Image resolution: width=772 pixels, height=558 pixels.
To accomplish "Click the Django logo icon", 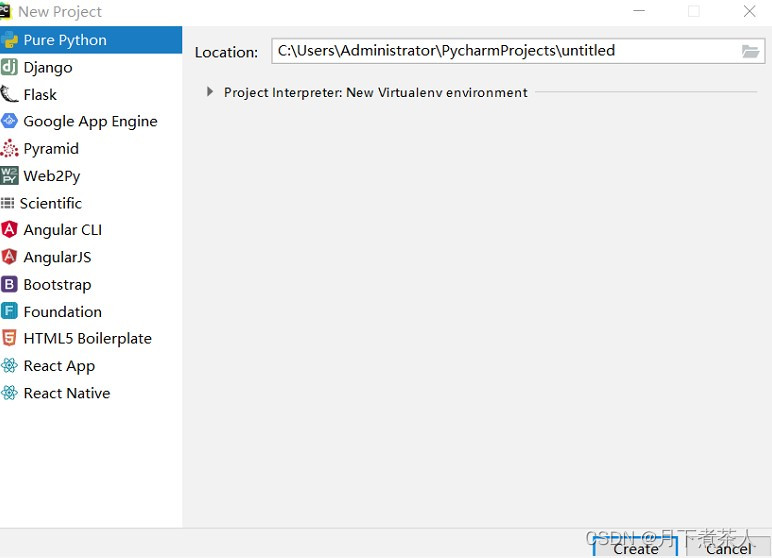I will point(9,67).
